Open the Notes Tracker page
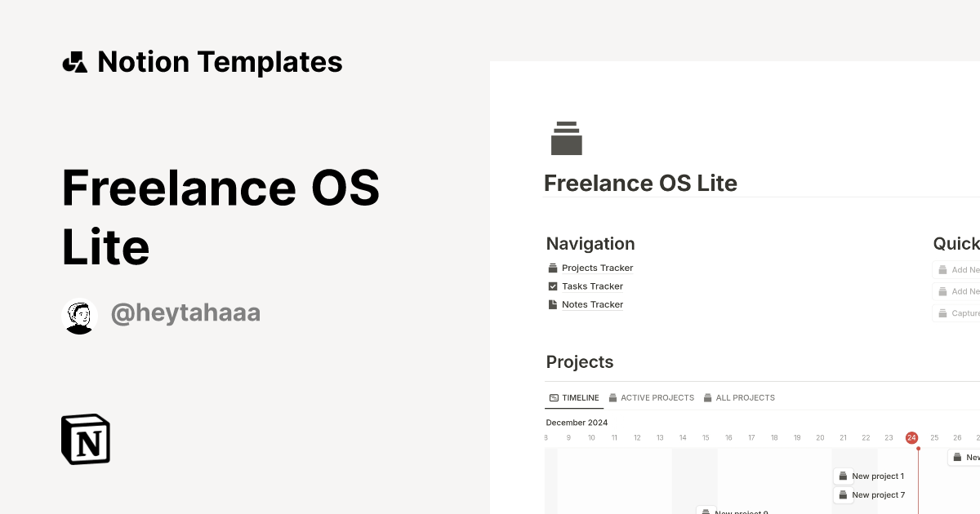Image resolution: width=980 pixels, height=514 pixels. tap(592, 304)
